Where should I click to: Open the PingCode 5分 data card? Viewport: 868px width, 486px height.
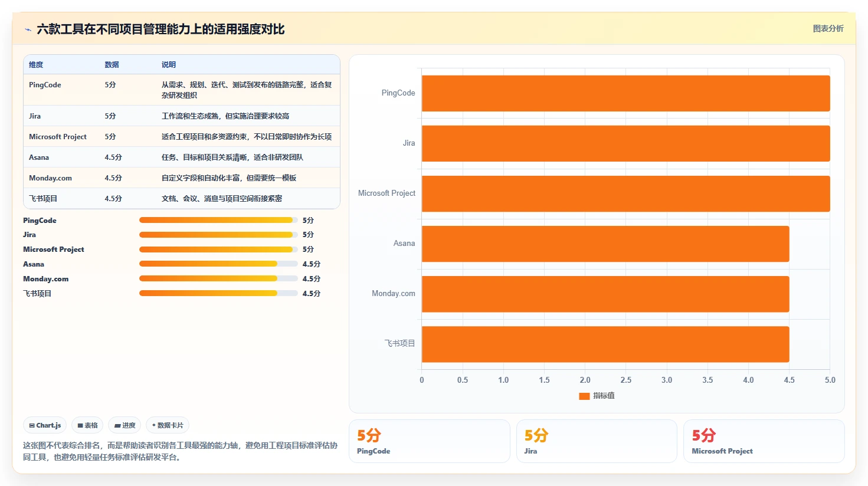pos(430,441)
